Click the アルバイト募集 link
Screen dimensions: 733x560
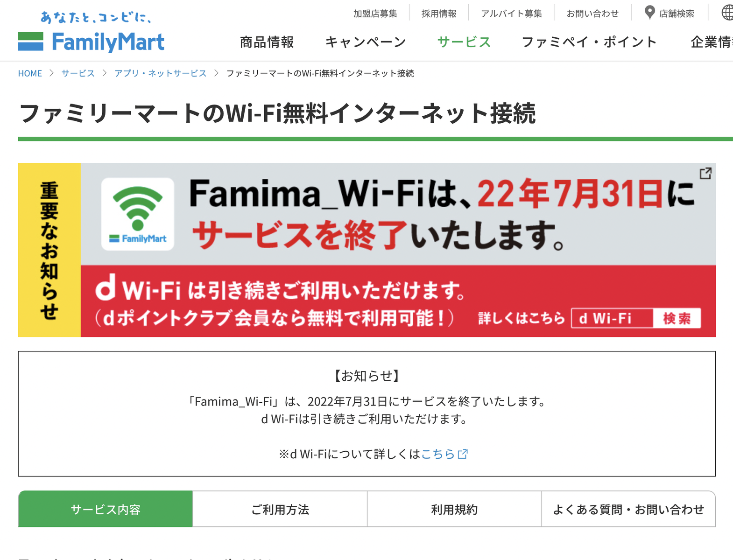512,14
